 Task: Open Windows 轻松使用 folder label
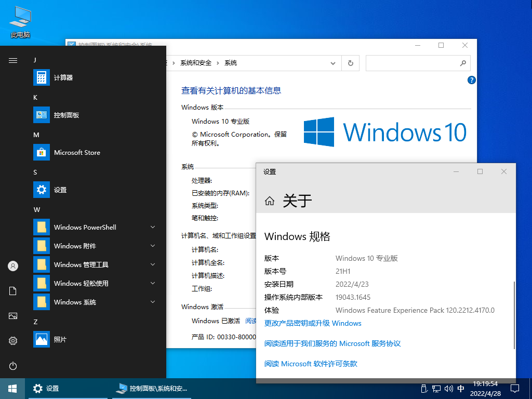(81, 283)
